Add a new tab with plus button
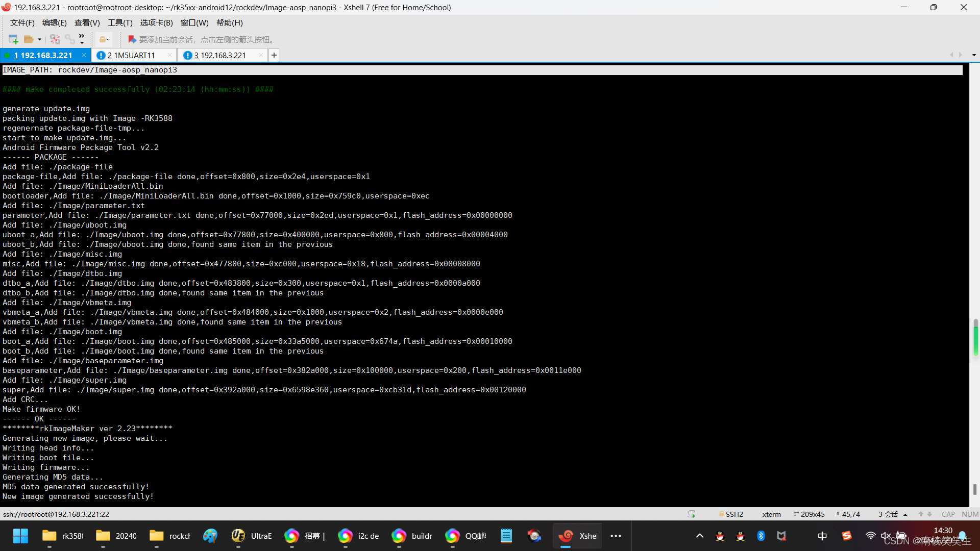The height and width of the screenshot is (551, 980). click(x=274, y=55)
